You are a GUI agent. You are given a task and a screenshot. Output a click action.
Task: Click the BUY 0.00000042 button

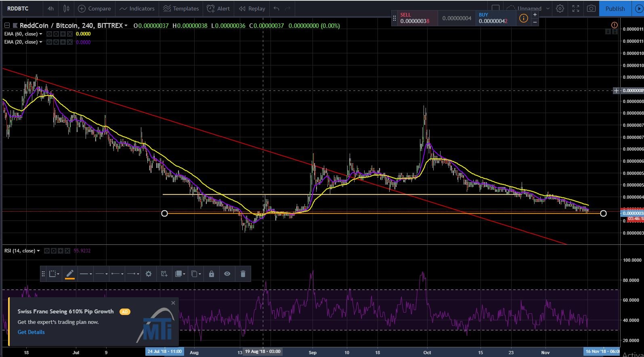(x=496, y=18)
